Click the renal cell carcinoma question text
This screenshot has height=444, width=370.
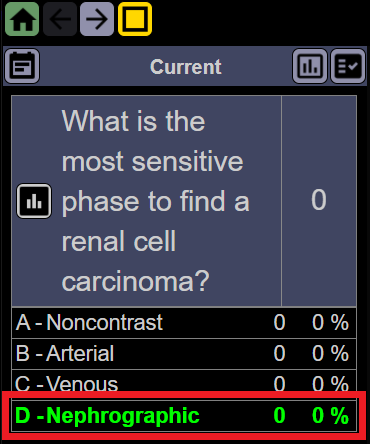click(155, 201)
